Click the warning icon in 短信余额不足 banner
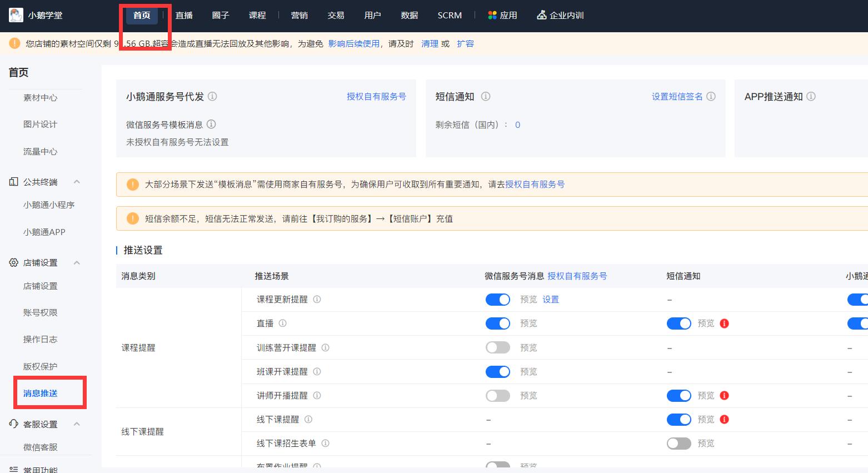Image resolution: width=868 pixels, height=473 pixels. click(x=133, y=218)
